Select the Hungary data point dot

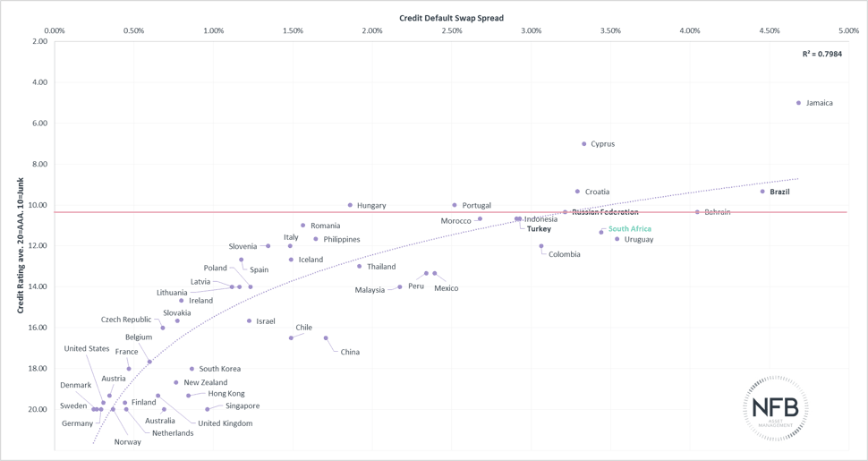click(x=350, y=205)
